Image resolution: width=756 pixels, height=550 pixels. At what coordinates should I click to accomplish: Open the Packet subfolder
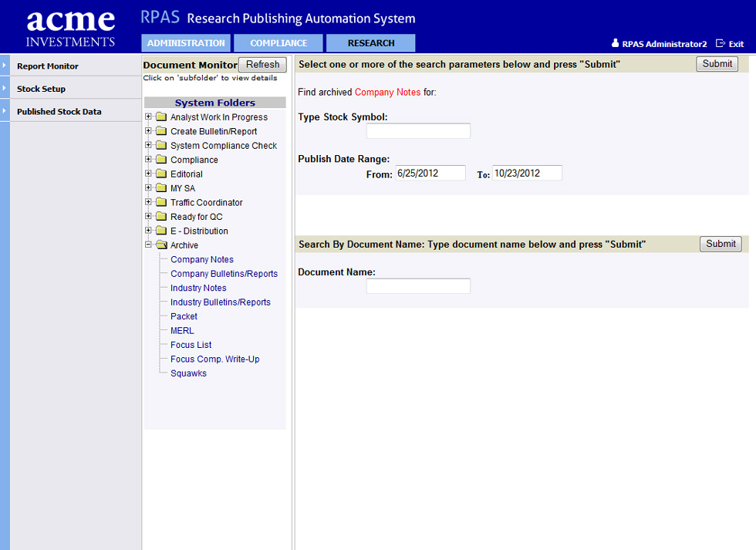184,316
